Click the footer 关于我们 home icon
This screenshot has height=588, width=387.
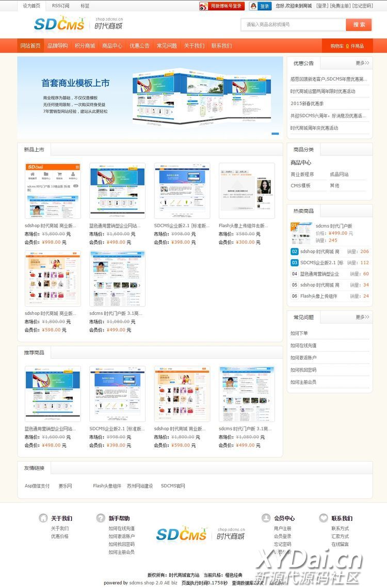click(43, 518)
